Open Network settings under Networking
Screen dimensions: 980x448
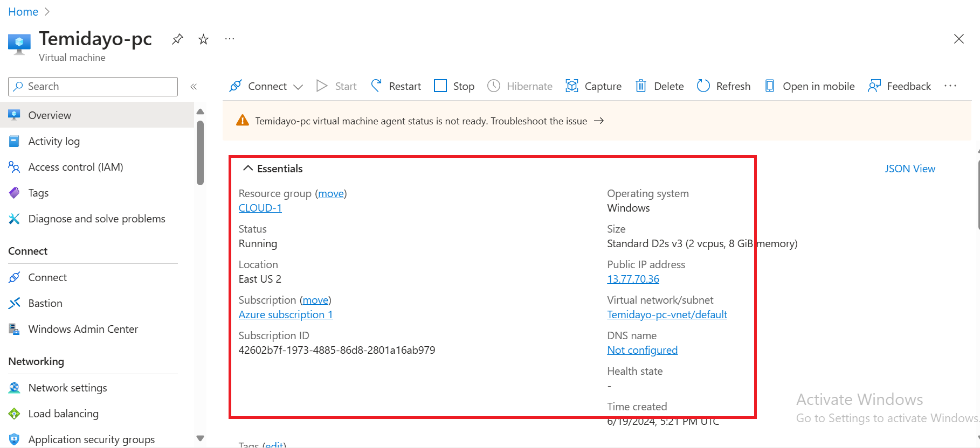67,388
